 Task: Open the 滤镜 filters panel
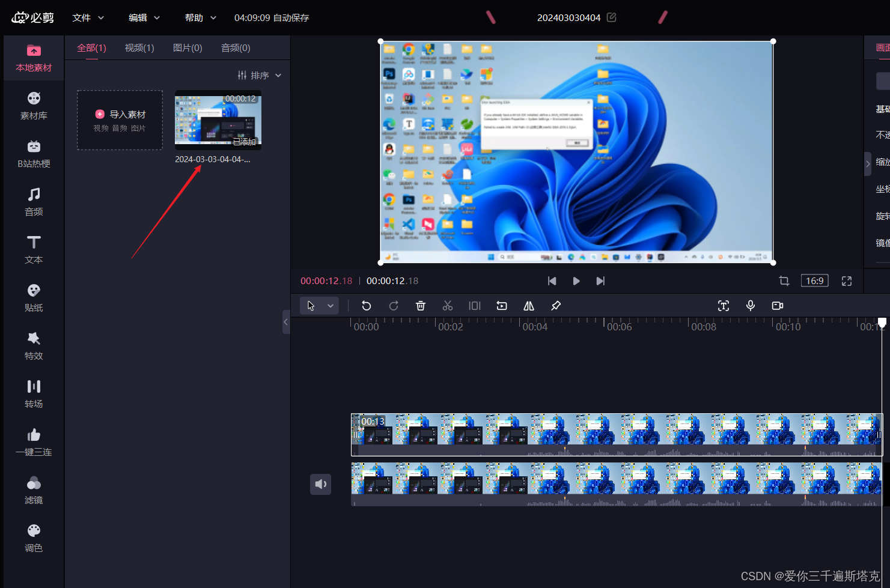click(x=34, y=490)
